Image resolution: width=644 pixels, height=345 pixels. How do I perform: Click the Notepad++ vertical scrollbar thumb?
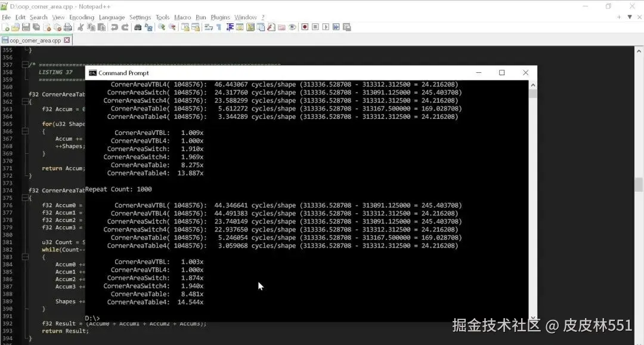click(x=639, y=184)
